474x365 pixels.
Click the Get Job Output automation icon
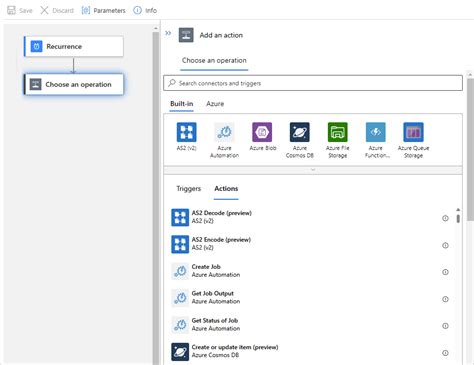point(180,298)
